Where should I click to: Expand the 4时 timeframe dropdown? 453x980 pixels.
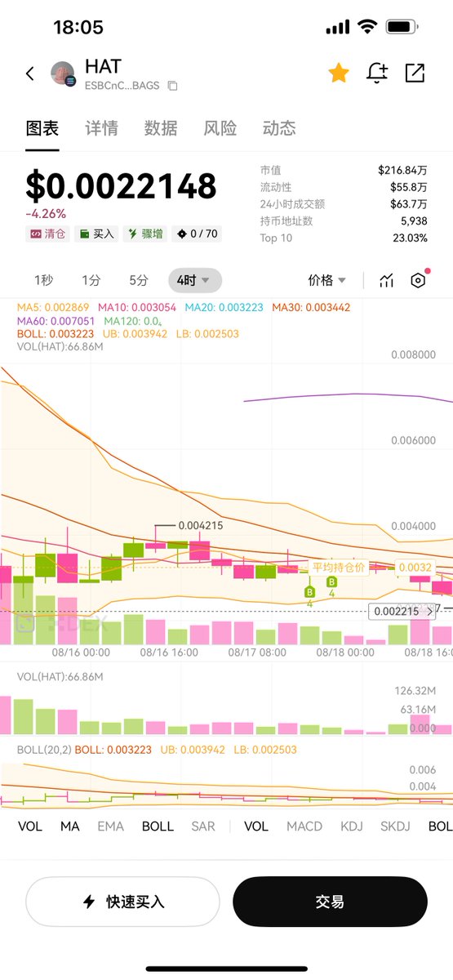point(194,280)
